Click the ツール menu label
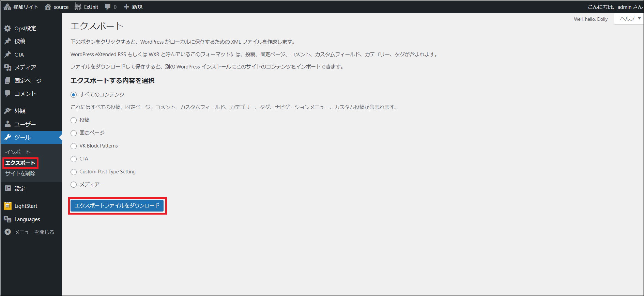The width and height of the screenshot is (644, 296). (22, 137)
